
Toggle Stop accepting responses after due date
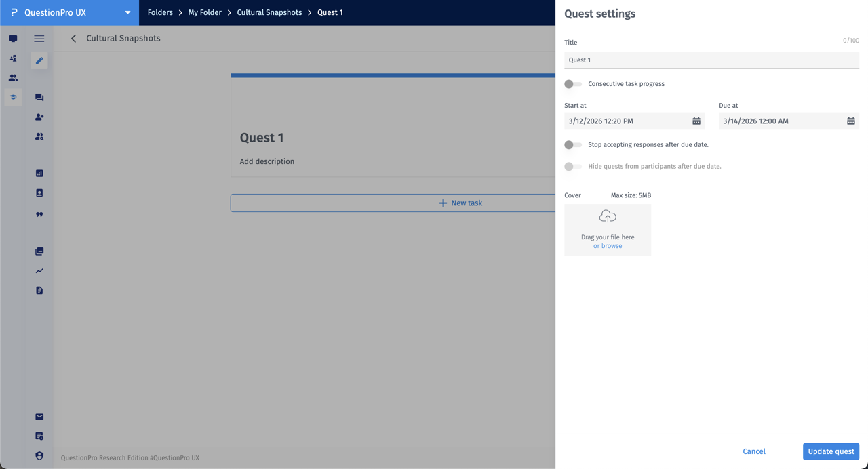(x=572, y=144)
